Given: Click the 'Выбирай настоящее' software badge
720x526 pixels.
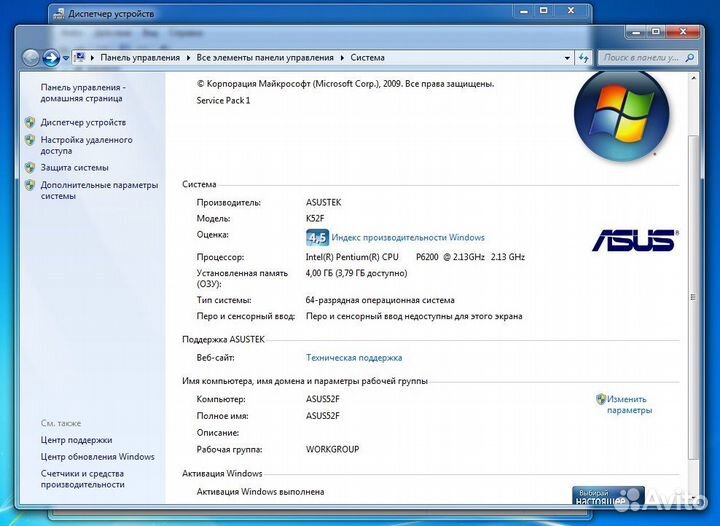Looking at the screenshot, I should 608,495.
